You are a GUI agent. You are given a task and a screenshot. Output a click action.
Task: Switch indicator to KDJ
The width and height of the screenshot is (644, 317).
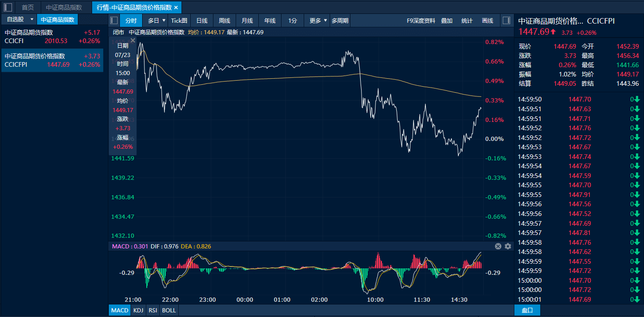(138, 310)
